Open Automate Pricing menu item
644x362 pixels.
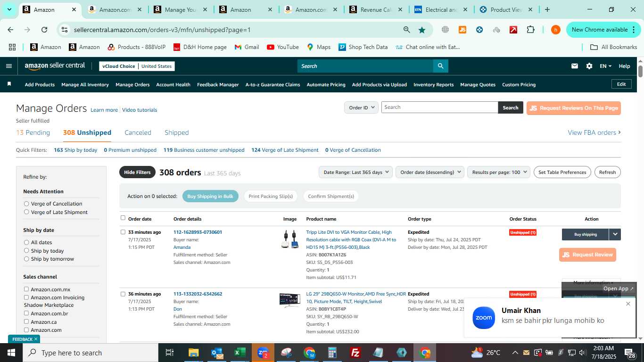pos(326,84)
